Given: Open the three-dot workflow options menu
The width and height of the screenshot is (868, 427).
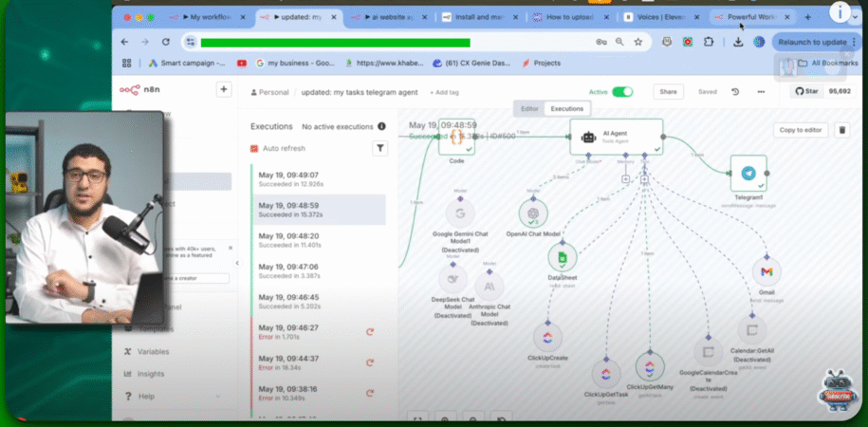Looking at the screenshot, I should [761, 92].
